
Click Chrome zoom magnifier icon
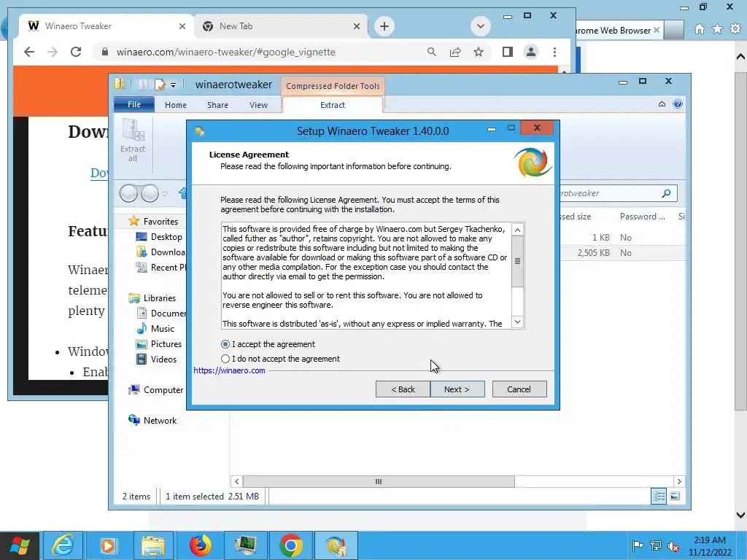pos(432,52)
